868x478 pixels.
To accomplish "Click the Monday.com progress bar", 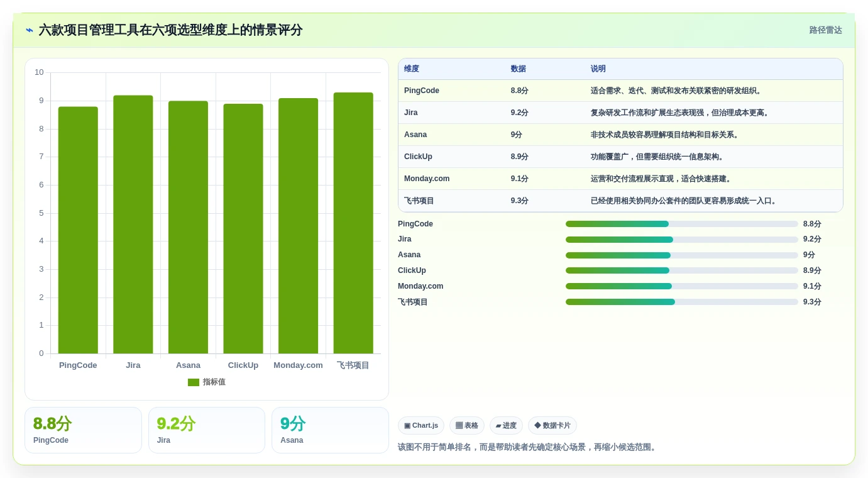I will coord(682,286).
